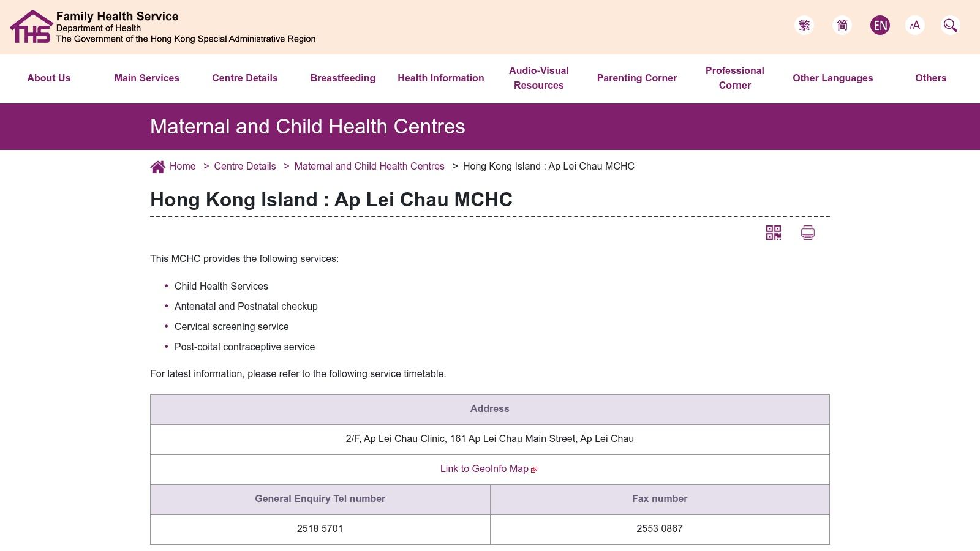Screen dimensions: 980x551
Task: Click the current breadcrumb Hong Kong Island : Ap Lei Chau MCHC
Action: point(549,167)
